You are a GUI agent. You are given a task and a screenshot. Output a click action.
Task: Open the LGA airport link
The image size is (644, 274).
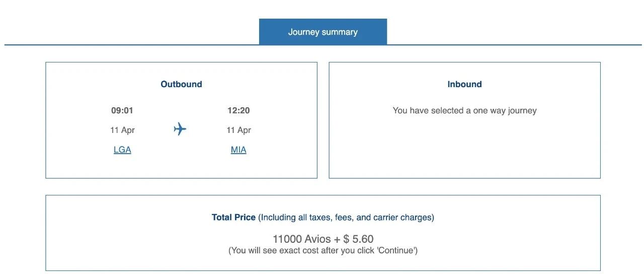pos(122,150)
